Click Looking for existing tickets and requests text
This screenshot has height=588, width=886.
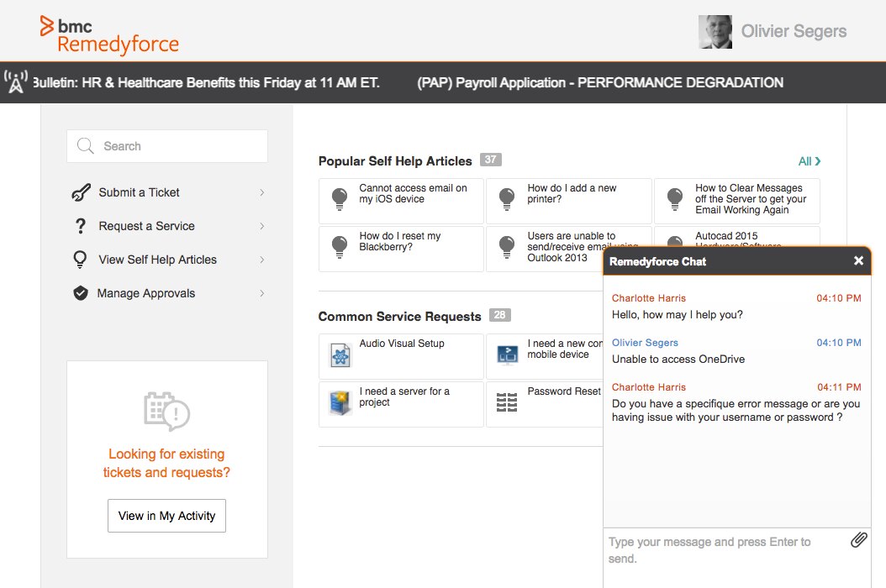point(166,463)
